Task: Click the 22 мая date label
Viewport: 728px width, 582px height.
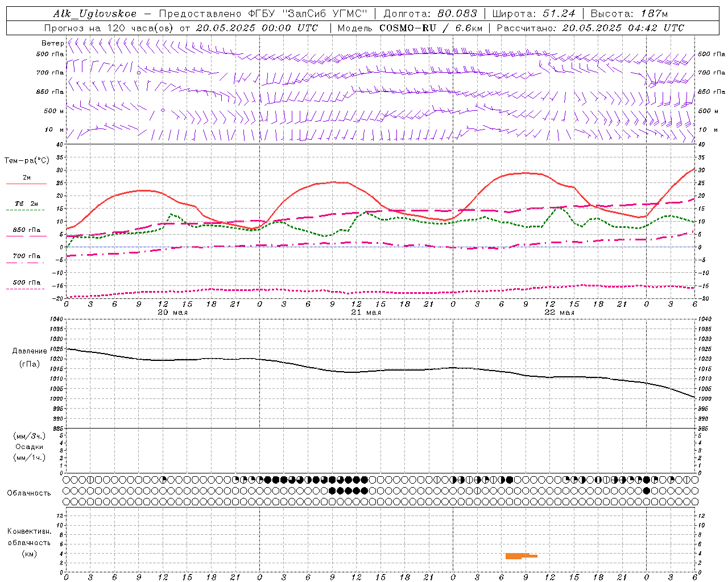Action: (560, 313)
